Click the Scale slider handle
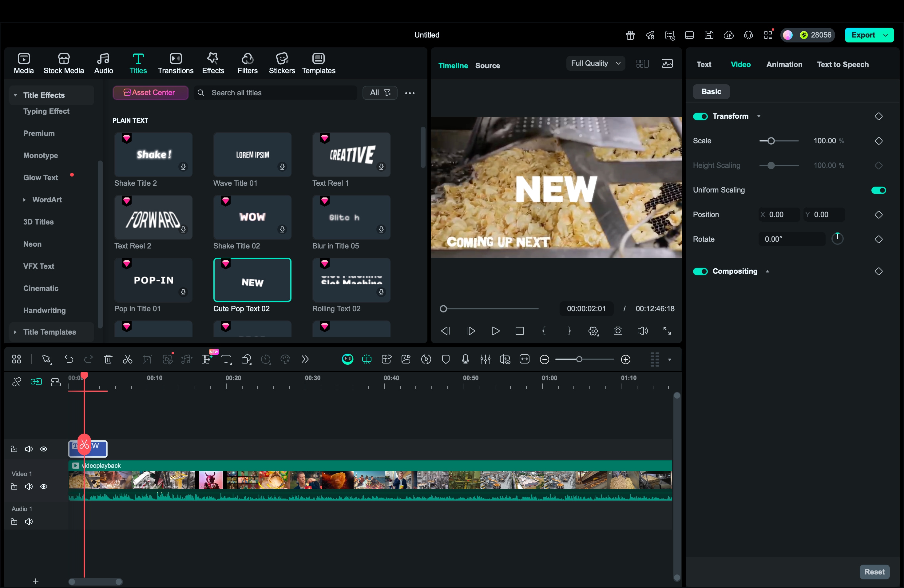 [771, 141]
